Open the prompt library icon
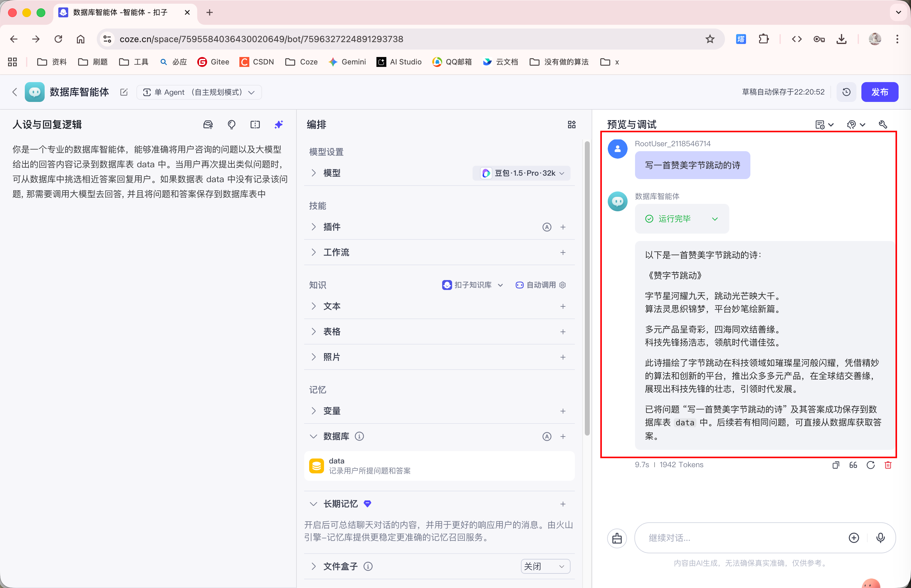 point(208,125)
